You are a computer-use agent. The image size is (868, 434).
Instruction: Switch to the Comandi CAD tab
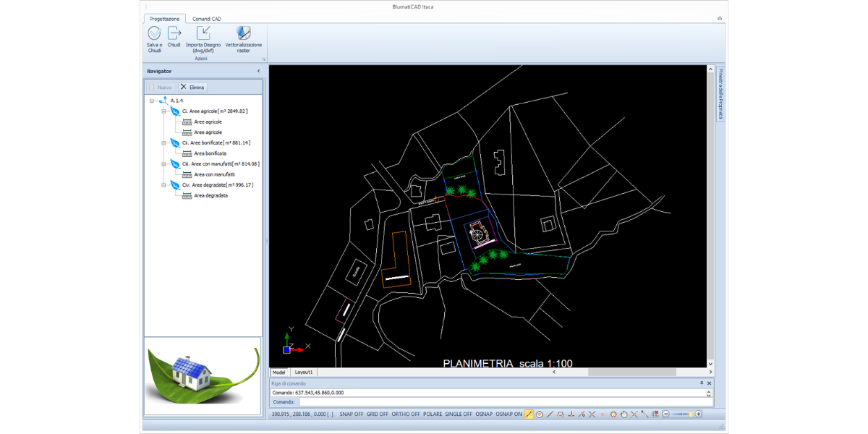pos(206,17)
